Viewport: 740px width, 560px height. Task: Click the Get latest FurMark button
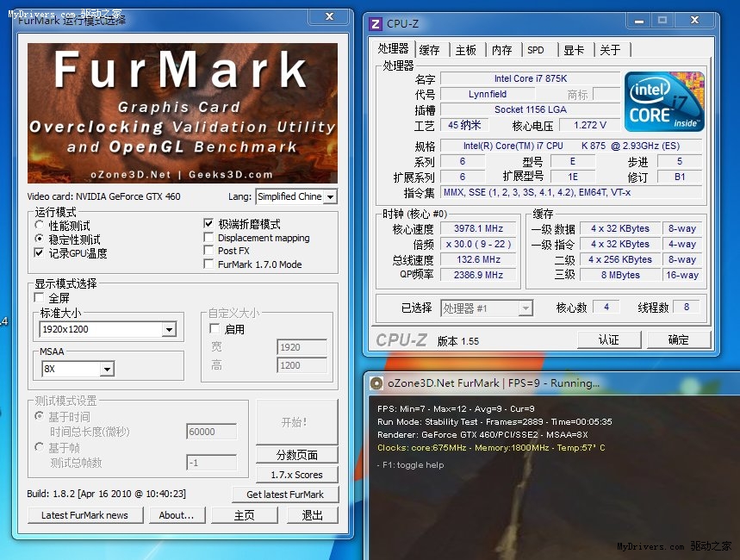click(285, 495)
